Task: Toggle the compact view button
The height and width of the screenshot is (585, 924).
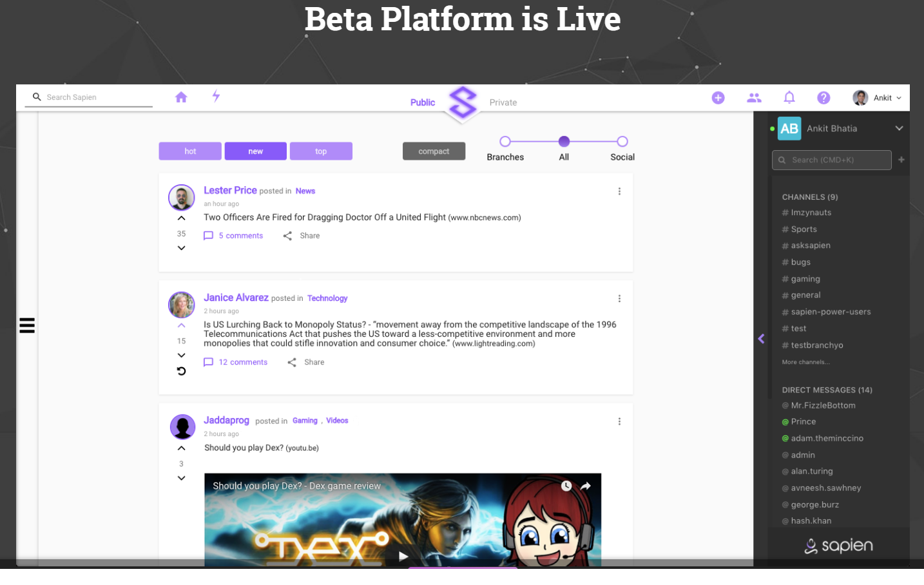Action: click(x=434, y=151)
